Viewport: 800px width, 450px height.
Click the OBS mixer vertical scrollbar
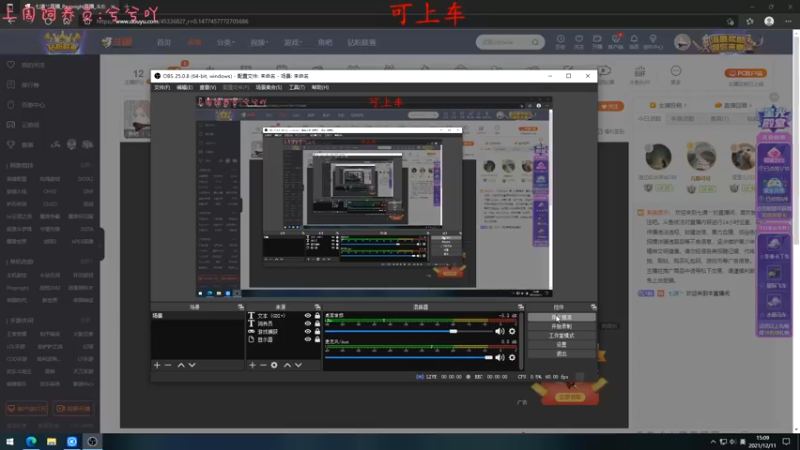coord(521,340)
